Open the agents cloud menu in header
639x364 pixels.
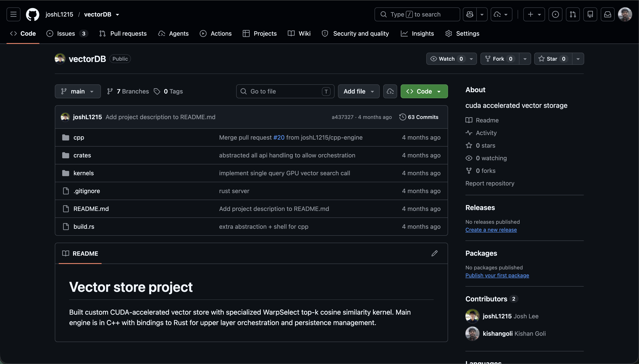[501, 14]
